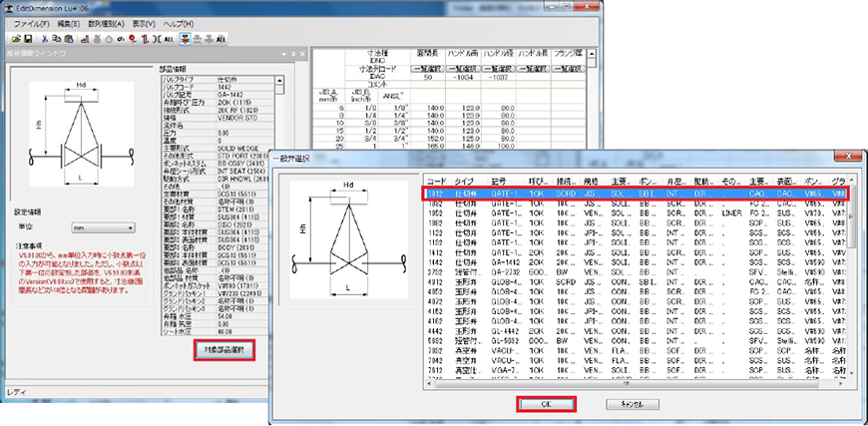
Task: Open the ファイル(F) menu
Action: coord(32,24)
